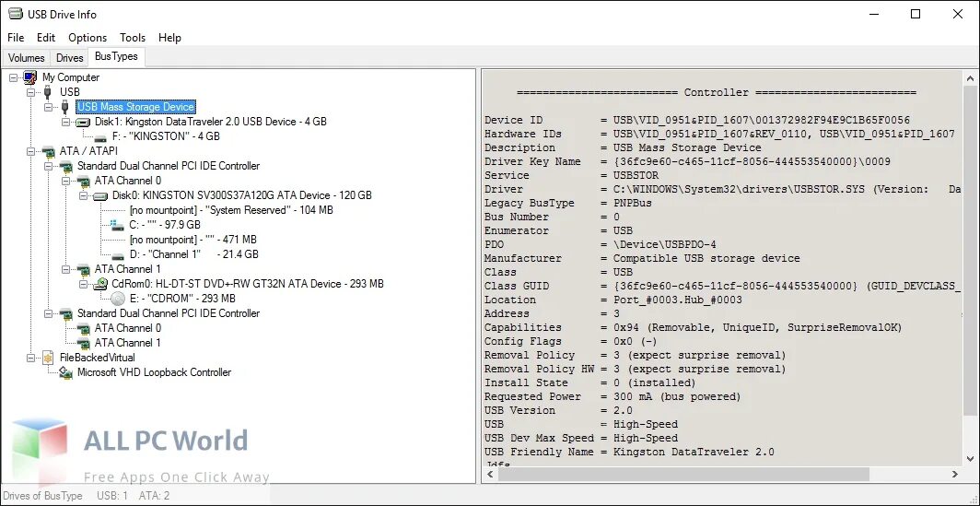Image resolution: width=980 pixels, height=506 pixels.
Task: Click the vertical scrollbar thumb in details pane
Action: point(970,250)
